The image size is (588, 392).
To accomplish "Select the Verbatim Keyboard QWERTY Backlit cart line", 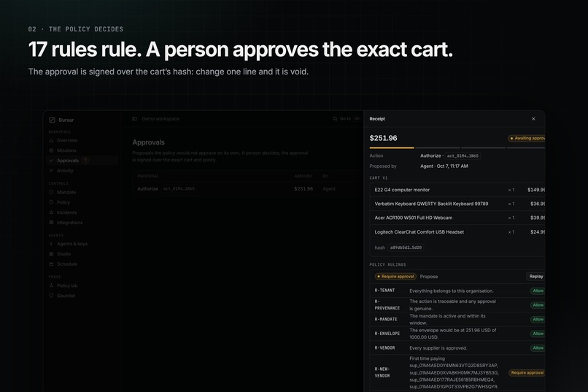I will [x=457, y=204].
